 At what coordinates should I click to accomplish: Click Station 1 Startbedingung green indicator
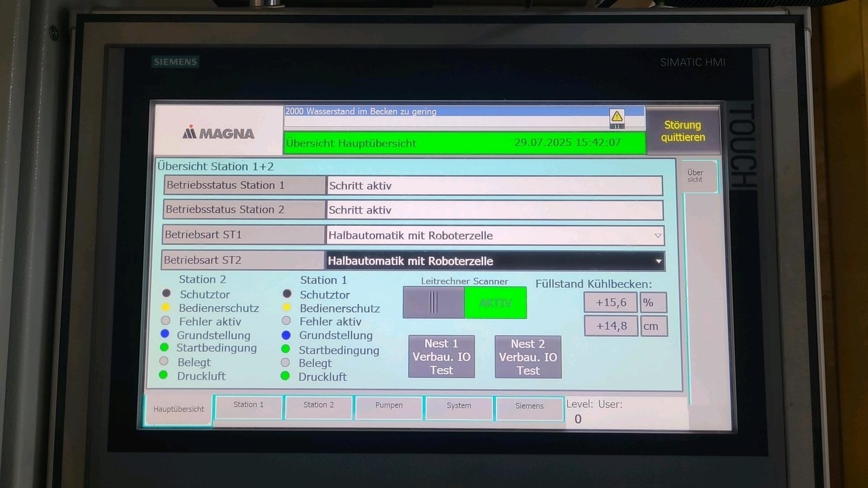285,349
